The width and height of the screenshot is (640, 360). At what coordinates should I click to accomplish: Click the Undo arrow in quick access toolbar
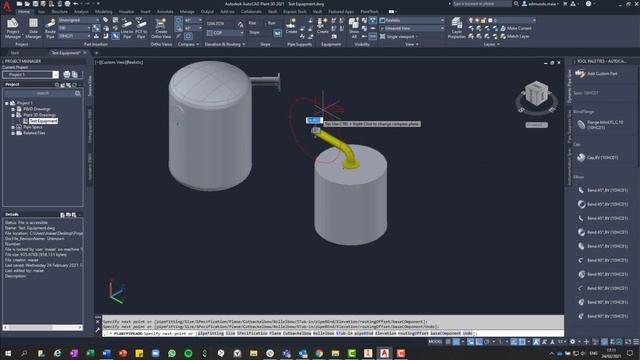[x=76, y=4]
